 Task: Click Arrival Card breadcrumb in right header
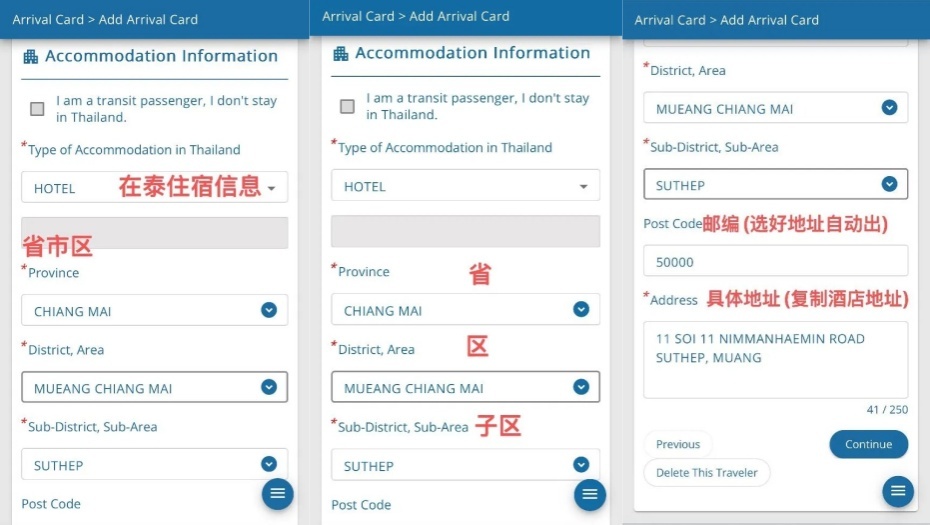click(x=670, y=20)
